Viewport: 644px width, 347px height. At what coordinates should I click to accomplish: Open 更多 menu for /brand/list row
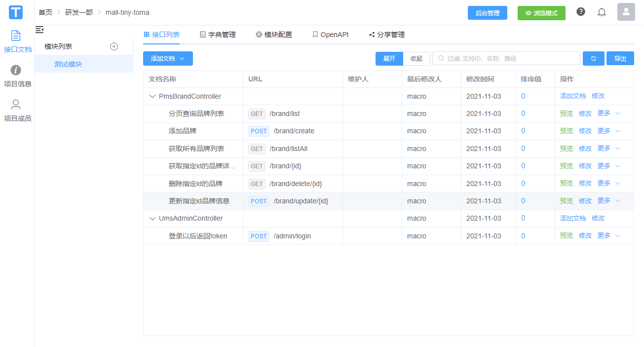(608, 114)
